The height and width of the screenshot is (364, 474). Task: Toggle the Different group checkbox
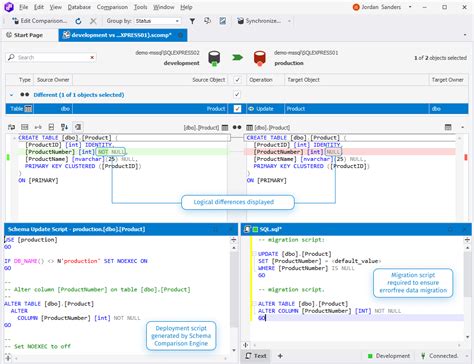(237, 95)
